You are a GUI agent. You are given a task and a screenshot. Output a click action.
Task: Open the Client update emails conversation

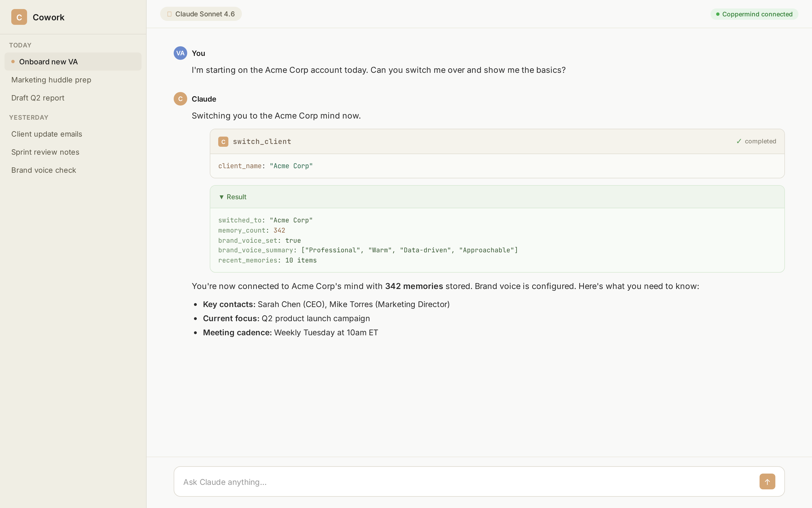(x=73, y=134)
